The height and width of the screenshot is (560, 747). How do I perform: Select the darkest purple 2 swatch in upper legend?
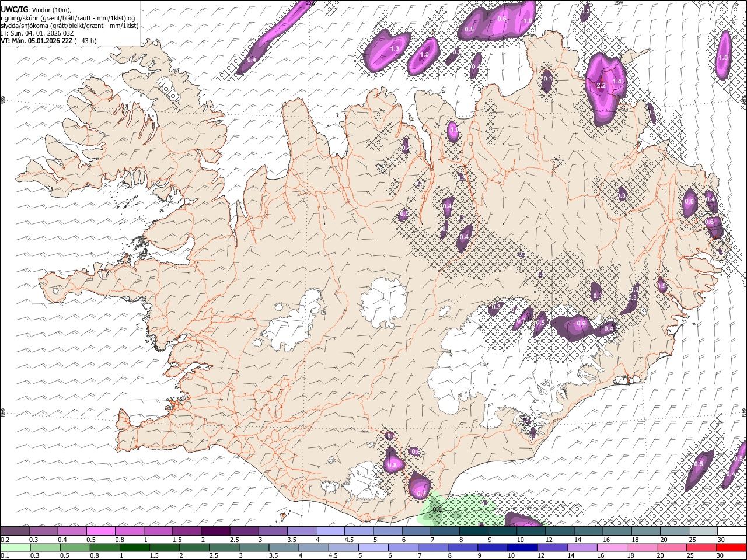click(215, 531)
